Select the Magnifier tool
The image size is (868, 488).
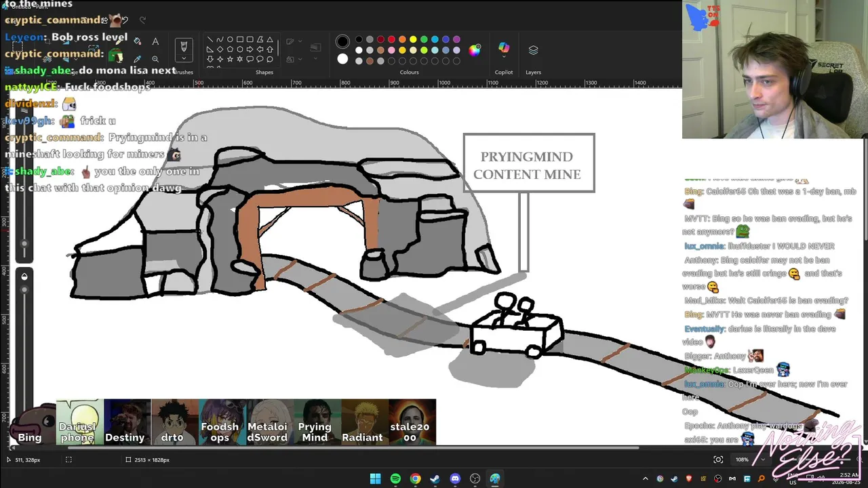pos(155,59)
